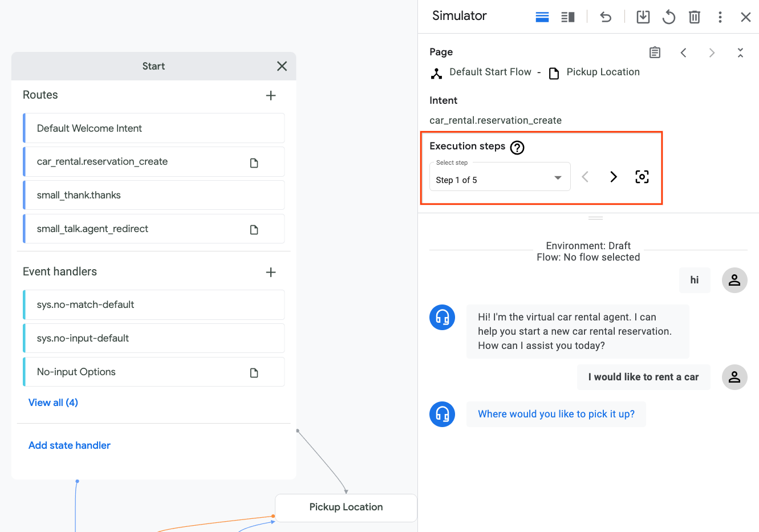
Task: Click the View all (4) link
Action: pyautogui.click(x=53, y=403)
